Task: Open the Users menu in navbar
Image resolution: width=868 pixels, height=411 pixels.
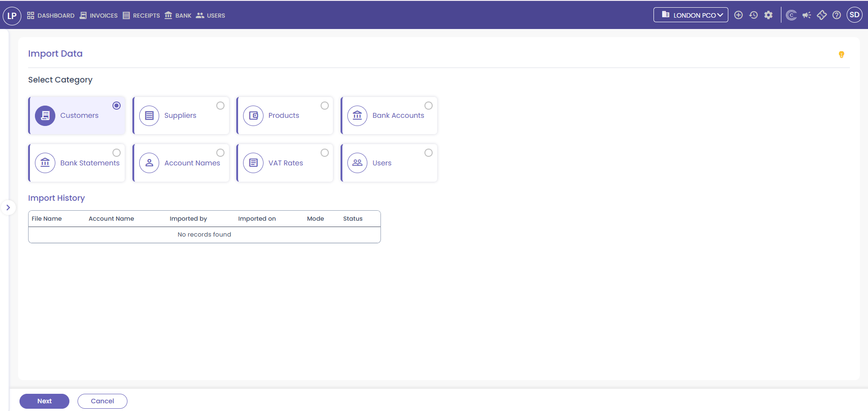Action: point(210,15)
